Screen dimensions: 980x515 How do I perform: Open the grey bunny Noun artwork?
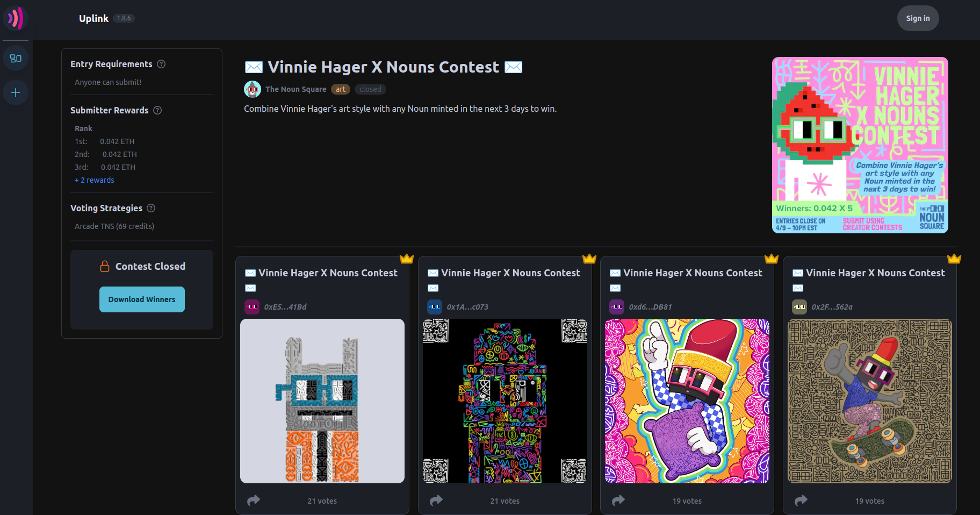coord(322,401)
